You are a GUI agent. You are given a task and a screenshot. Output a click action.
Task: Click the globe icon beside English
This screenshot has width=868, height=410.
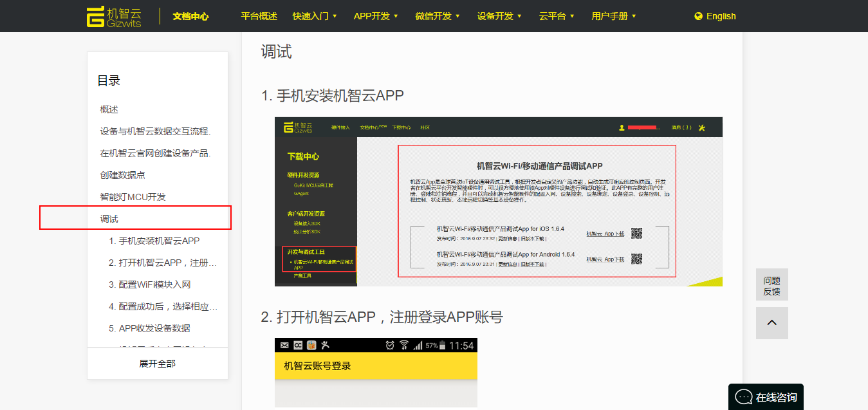(698, 16)
